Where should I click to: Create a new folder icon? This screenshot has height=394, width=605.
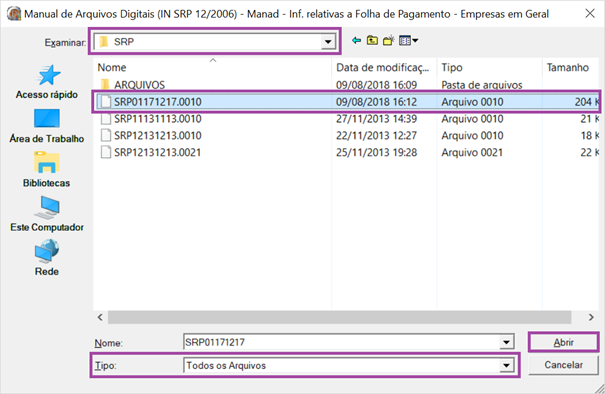[x=388, y=41]
